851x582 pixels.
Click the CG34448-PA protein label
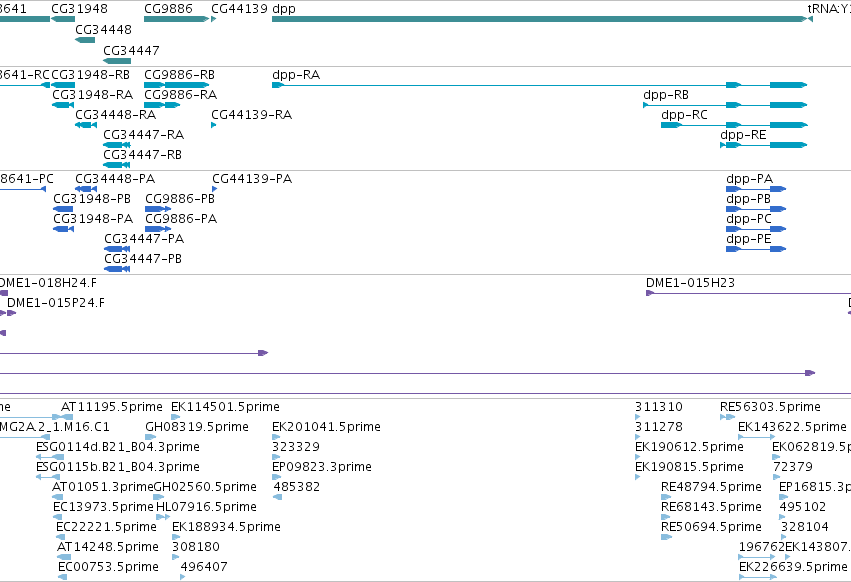point(115,179)
